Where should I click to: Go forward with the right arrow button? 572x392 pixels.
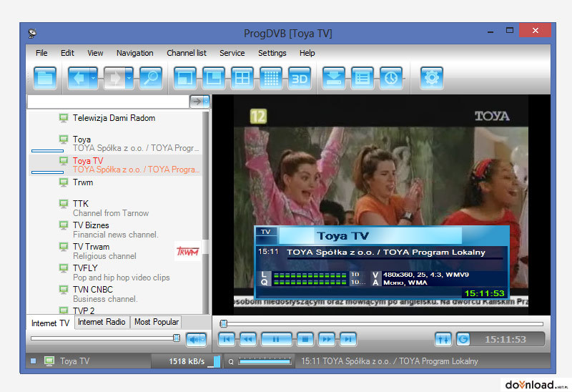coord(114,78)
